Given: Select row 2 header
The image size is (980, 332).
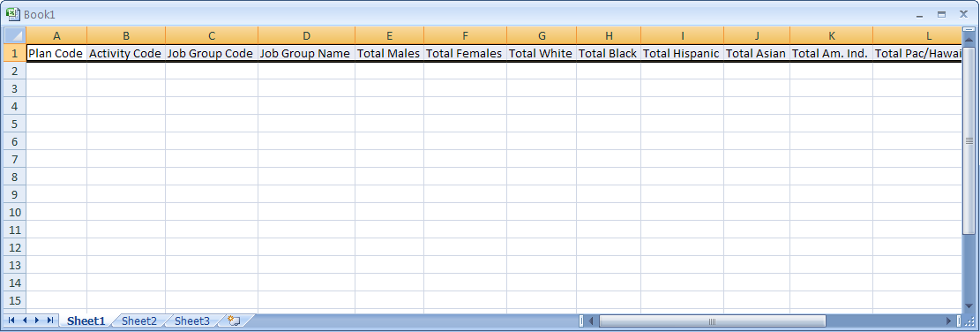Looking at the screenshot, I should (x=14, y=71).
